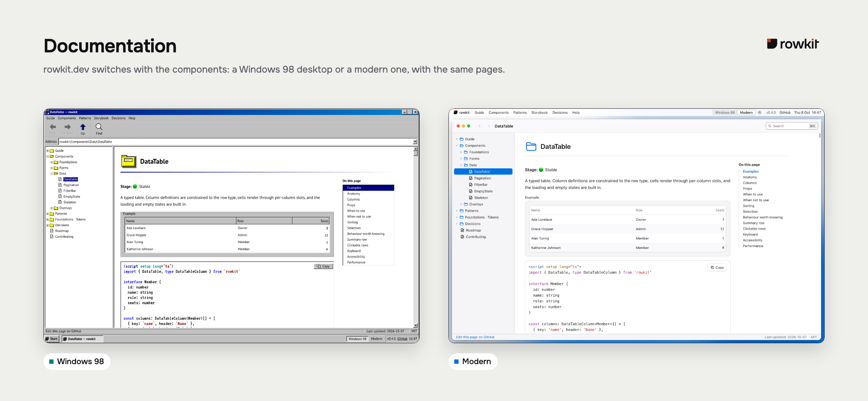Jump to Anatomy in Windows 98 On this page
Screen dimensions: 868x401
click(x=353, y=194)
